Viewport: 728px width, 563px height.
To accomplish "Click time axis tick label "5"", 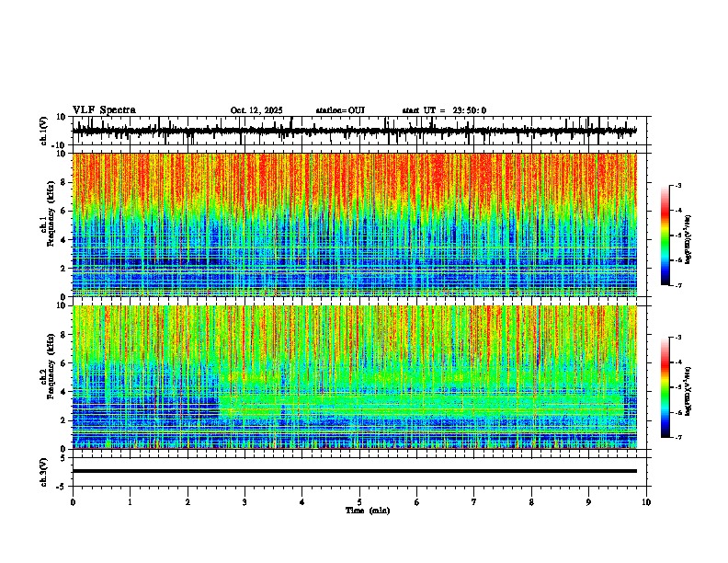I will 359,502.
